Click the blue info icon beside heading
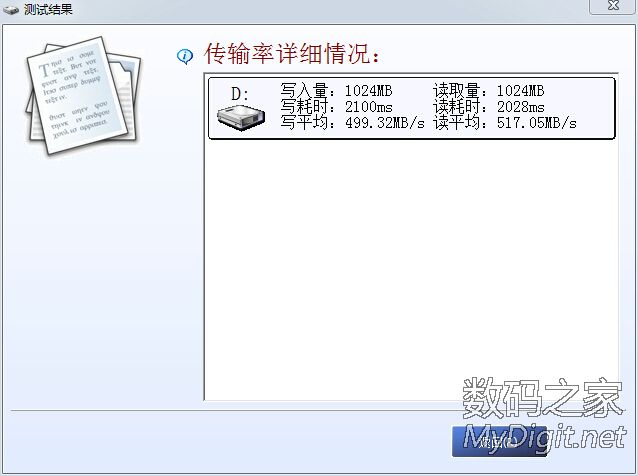 tap(184, 55)
